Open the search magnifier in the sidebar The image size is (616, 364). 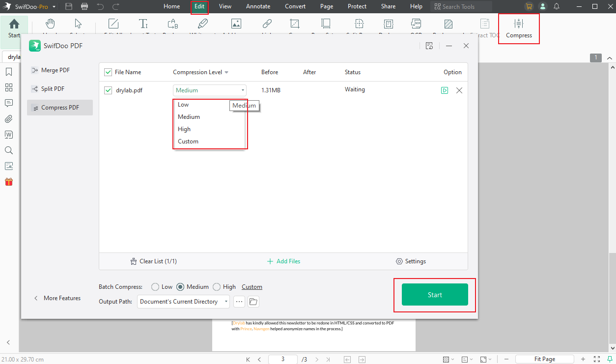point(9,150)
